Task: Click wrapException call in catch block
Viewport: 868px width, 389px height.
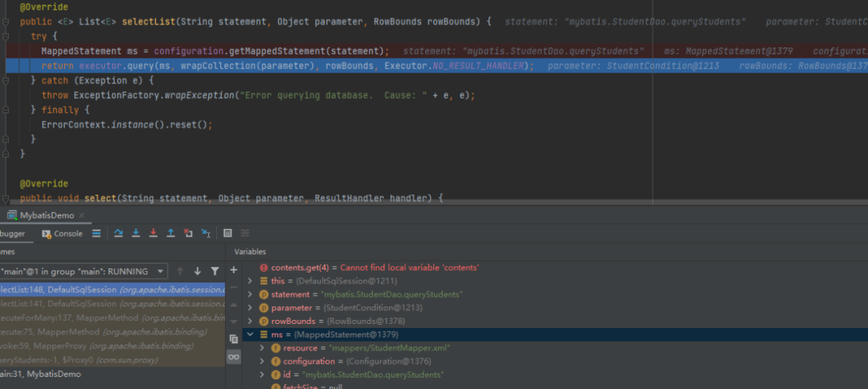Action: [199, 95]
